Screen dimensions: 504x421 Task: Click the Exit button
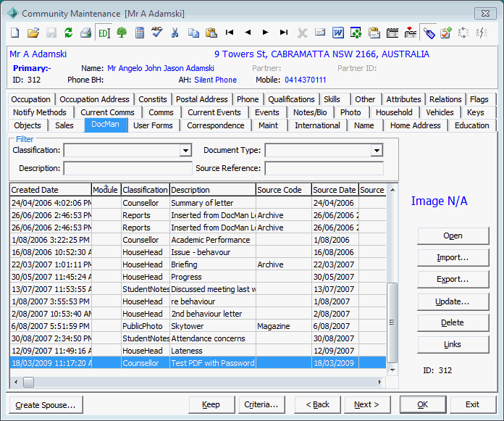click(473, 404)
